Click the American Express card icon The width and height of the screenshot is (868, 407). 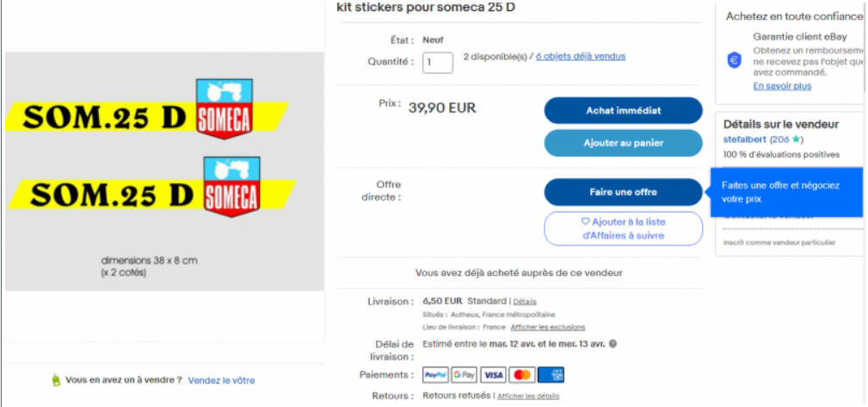click(x=551, y=375)
